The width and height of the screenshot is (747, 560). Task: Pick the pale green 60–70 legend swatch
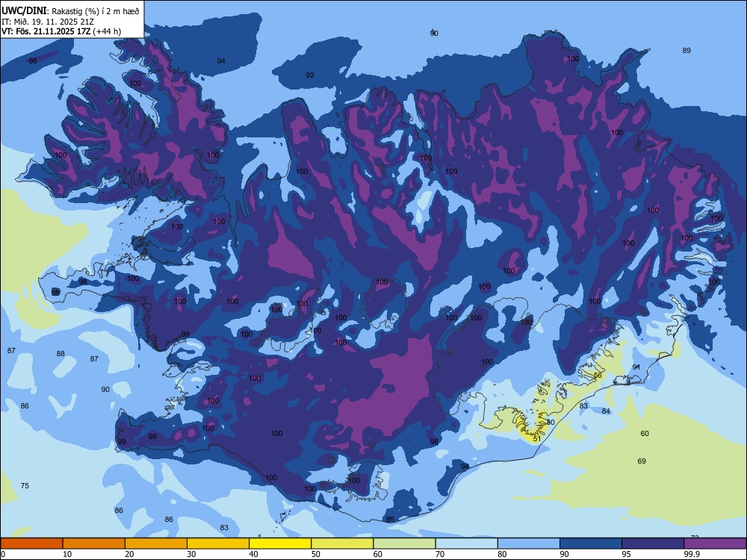[404, 544]
